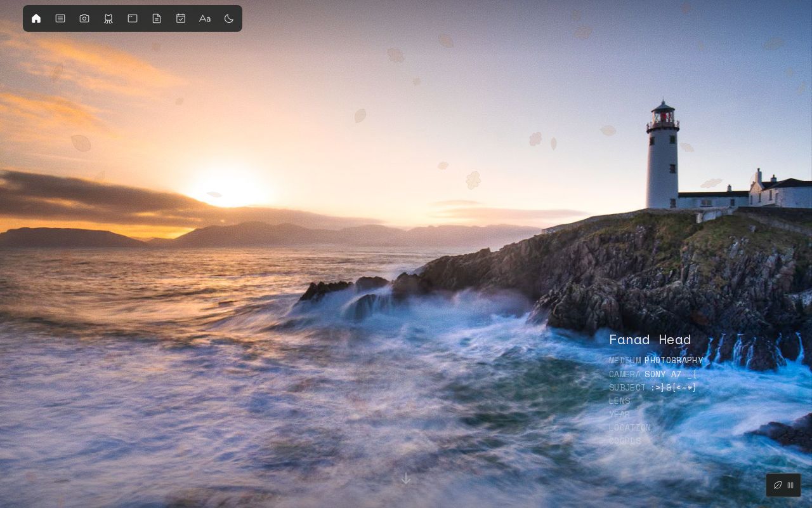Image resolution: width=812 pixels, height=508 pixels.
Task: Select the LOCATION metadata label
Action: click(630, 427)
